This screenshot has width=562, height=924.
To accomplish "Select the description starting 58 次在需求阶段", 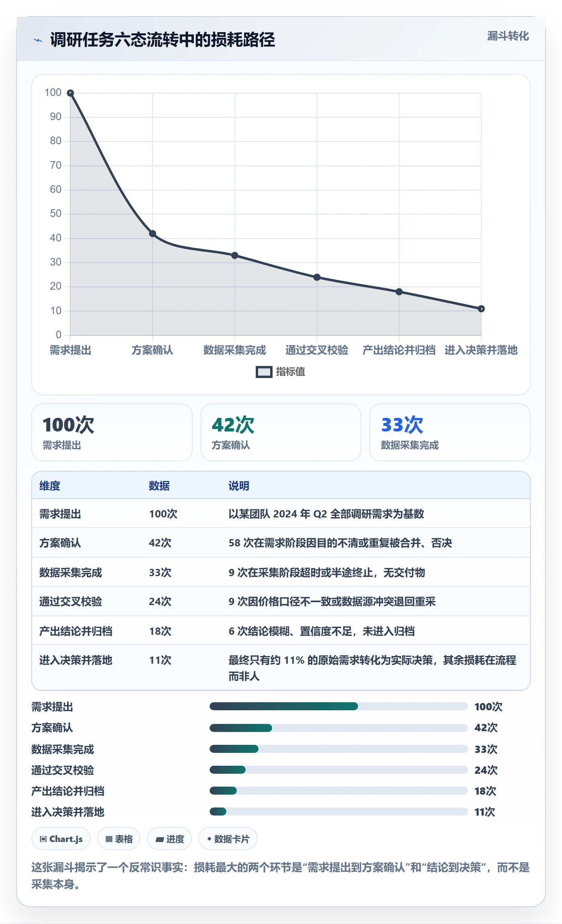I will pyautogui.click(x=340, y=543).
